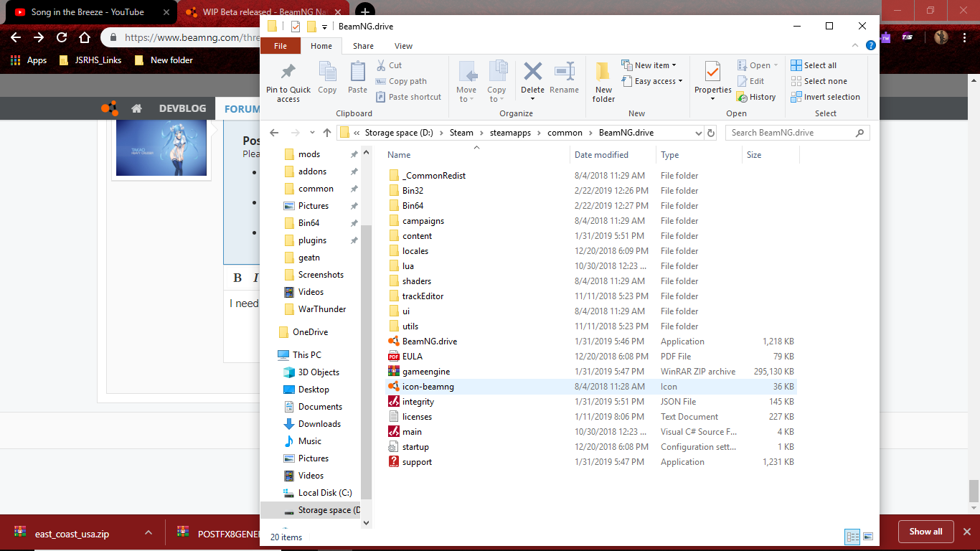
Task: Expand the Easy access dropdown
Action: [x=652, y=81]
